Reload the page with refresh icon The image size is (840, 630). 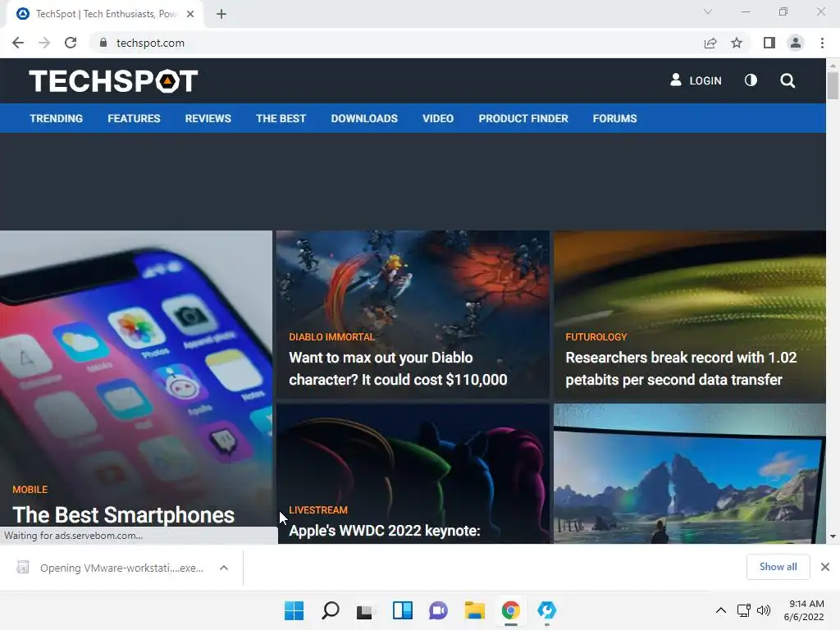[71, 43]
